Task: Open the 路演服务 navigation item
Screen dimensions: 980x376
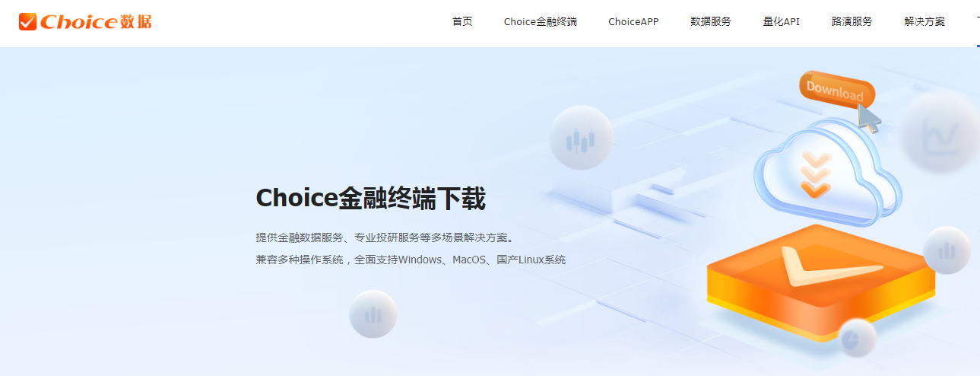Action: coord(852,21)
